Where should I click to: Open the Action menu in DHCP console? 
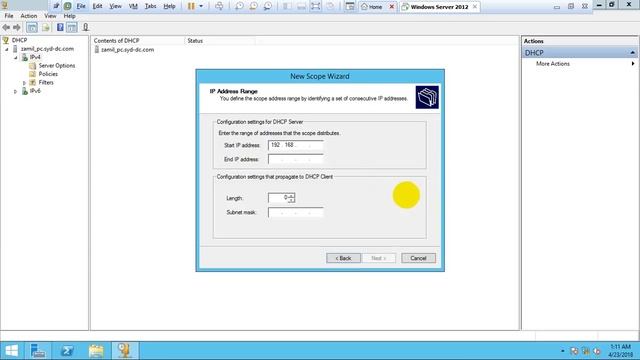click(29, 16)
